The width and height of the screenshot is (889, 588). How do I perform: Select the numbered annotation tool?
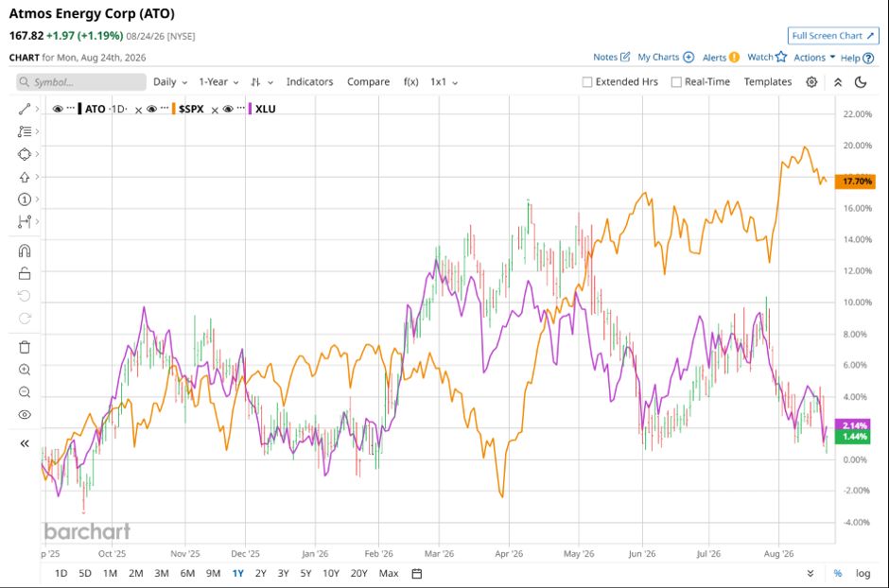[x=25, y=199]
